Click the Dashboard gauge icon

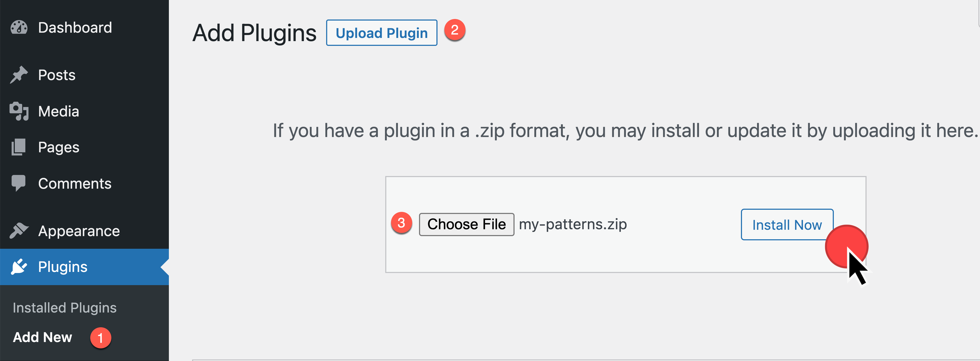(19, 28)
